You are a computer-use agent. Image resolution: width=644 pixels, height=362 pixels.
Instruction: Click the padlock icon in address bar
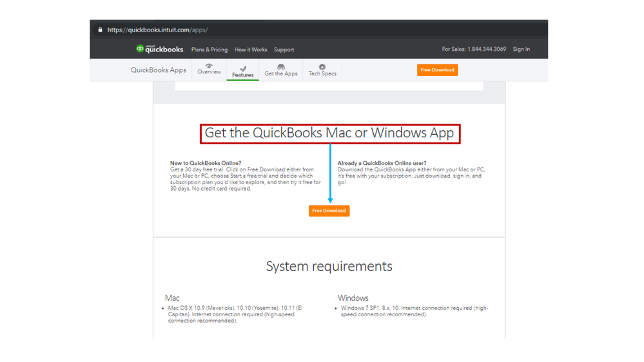(x=100, y=30)
